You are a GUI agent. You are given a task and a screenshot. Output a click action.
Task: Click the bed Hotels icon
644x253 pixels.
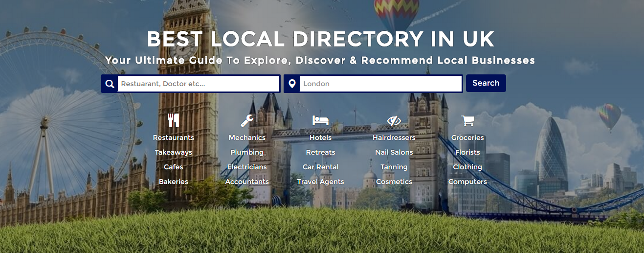tap(320, 120)
